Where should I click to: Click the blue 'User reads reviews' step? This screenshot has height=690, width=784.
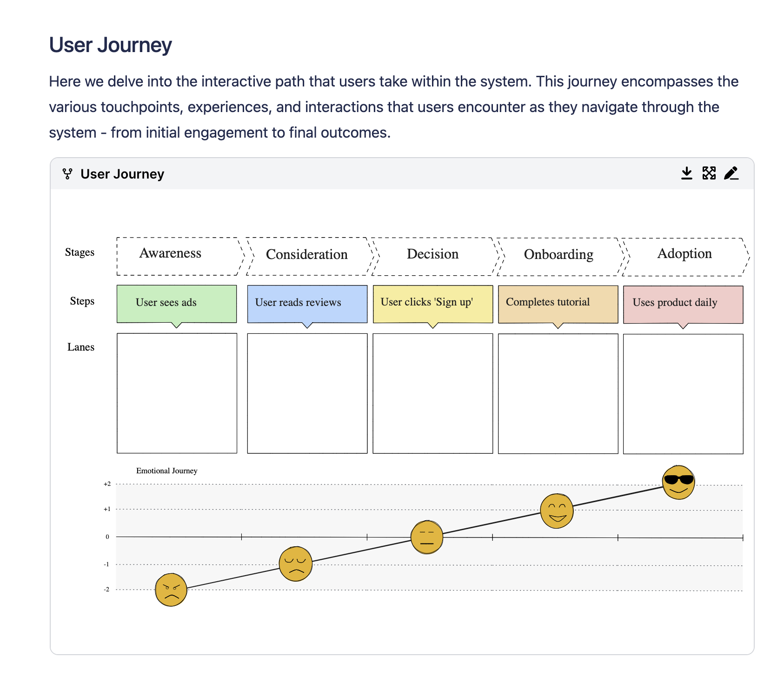coord(307,304)
